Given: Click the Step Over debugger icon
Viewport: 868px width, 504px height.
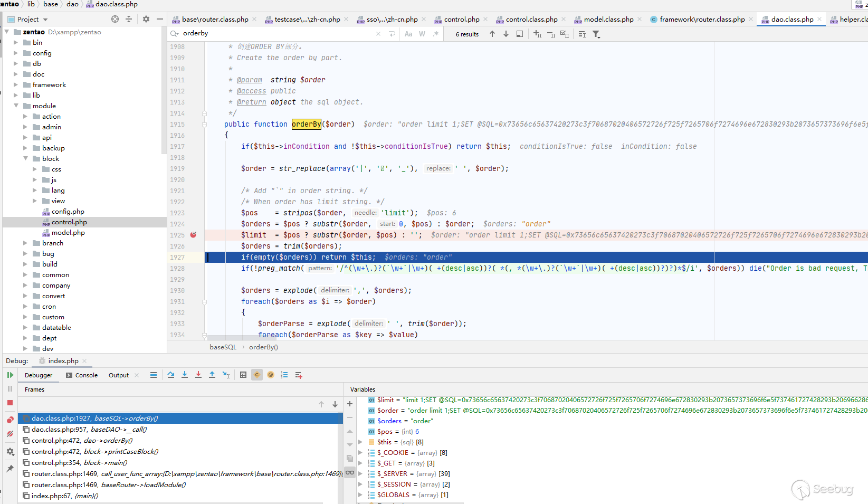Looking at the screenshot, I should (x=171, y=375).
